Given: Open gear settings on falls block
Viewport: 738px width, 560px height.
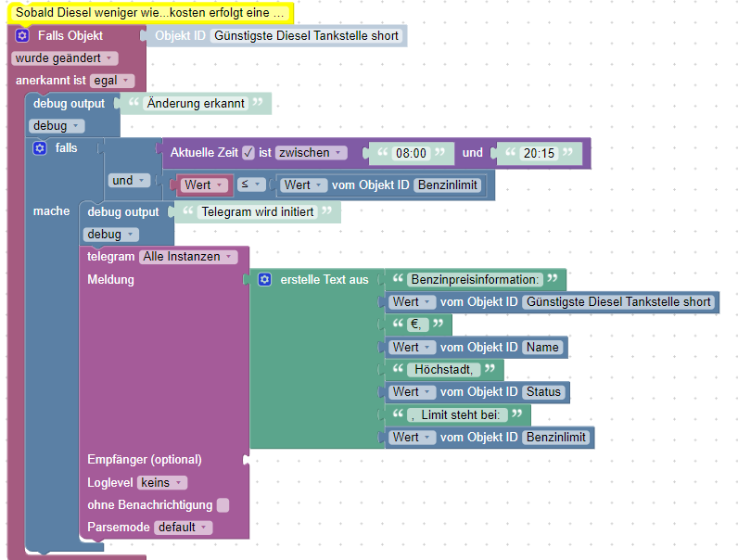Looking at the screenshot, I should (x=40, y=148).
